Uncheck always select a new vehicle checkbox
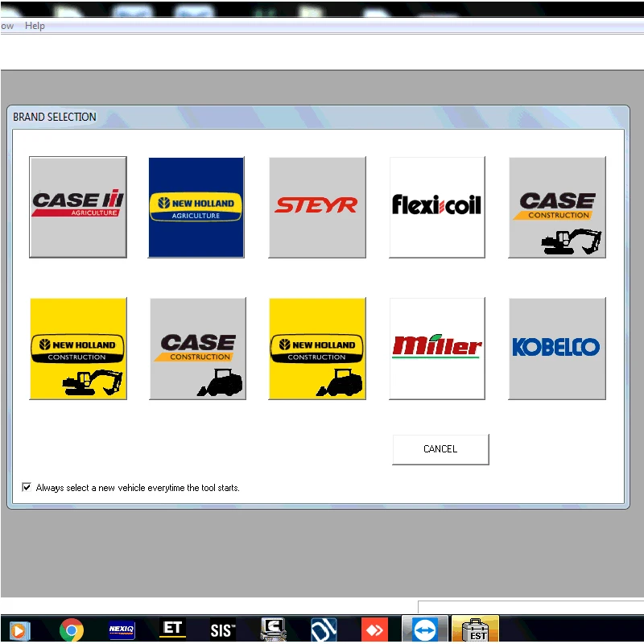This screenshot has height=644, width=644. (x=27, y=487)
